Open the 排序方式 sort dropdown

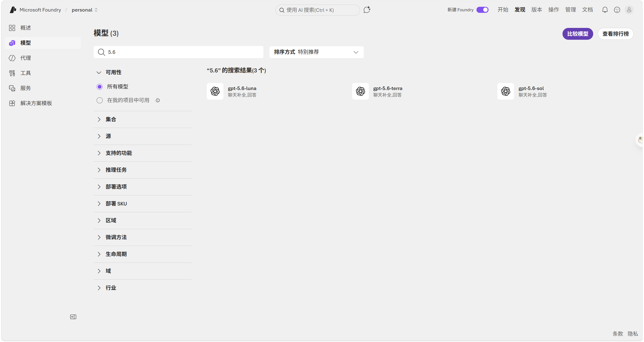pos(316,52)
